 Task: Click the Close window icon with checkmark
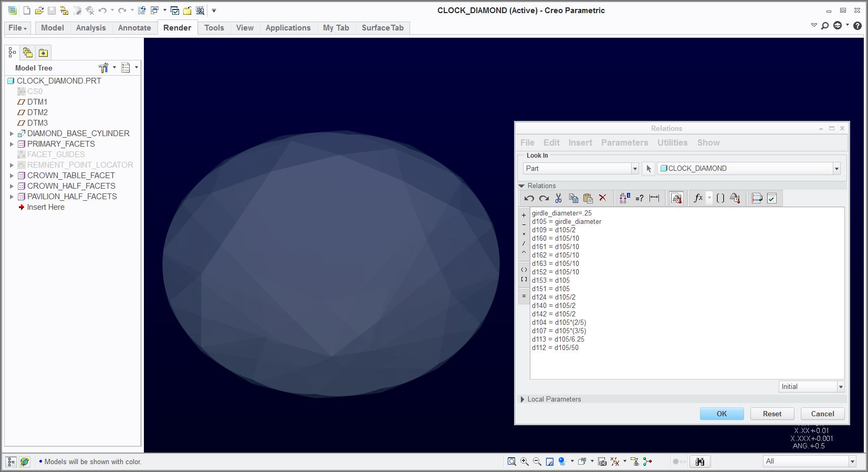(175, 11)
